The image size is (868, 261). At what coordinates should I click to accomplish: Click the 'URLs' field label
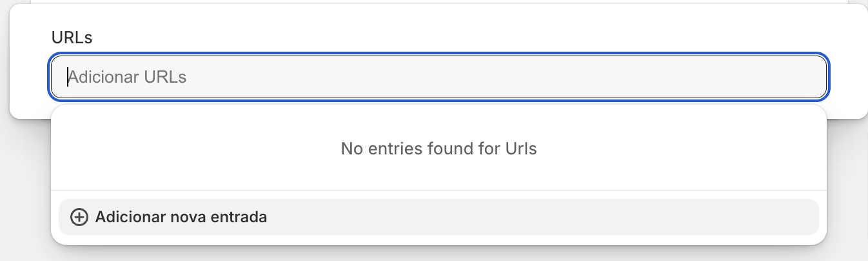[x=72, y=38]
